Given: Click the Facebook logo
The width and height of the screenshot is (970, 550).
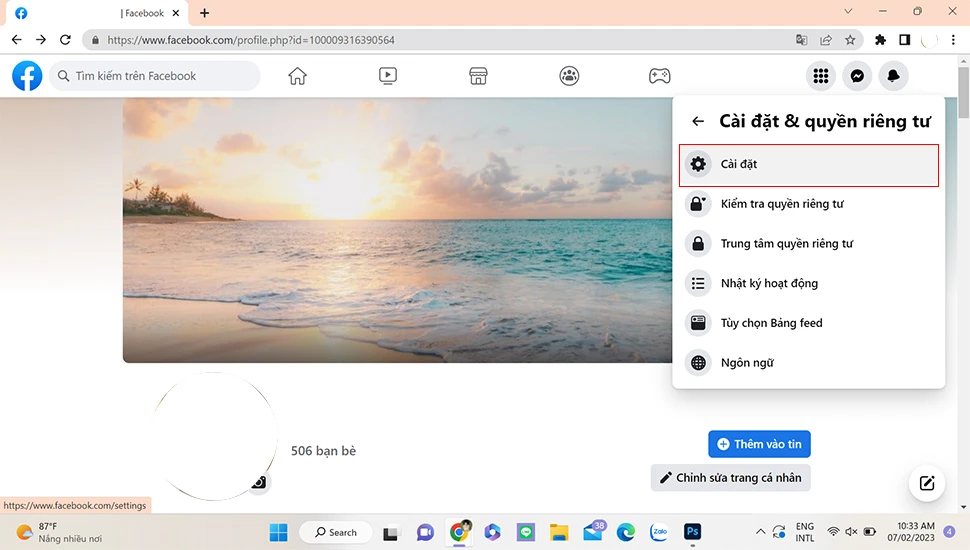Looking at the screenshot, I should (27, 76).
